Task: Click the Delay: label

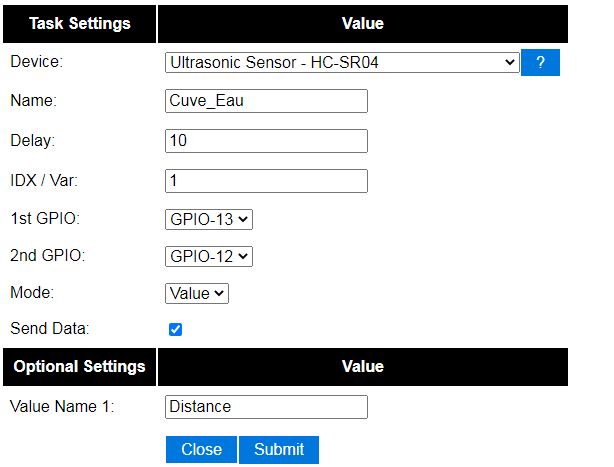Action: point(33,141)
